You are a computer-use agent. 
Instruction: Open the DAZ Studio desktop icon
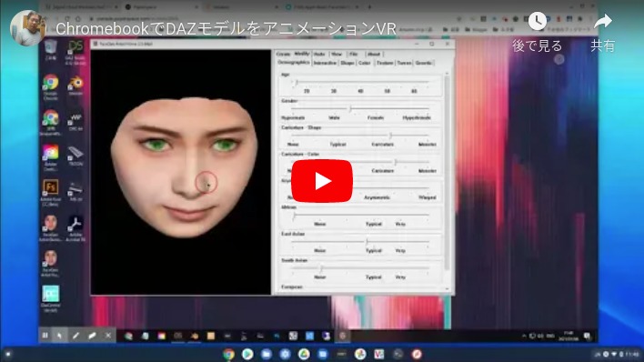pyautogui.click(x=75, y=52)
